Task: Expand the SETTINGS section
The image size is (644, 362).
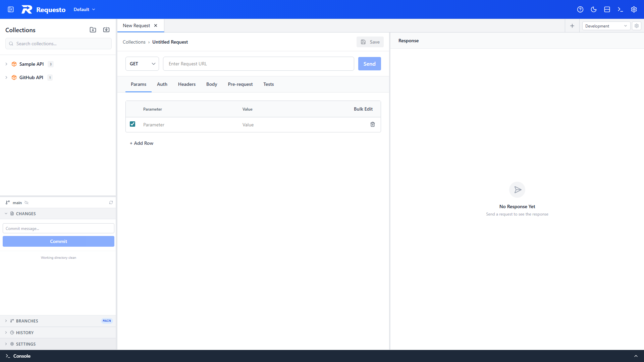Action: (58, 344)
